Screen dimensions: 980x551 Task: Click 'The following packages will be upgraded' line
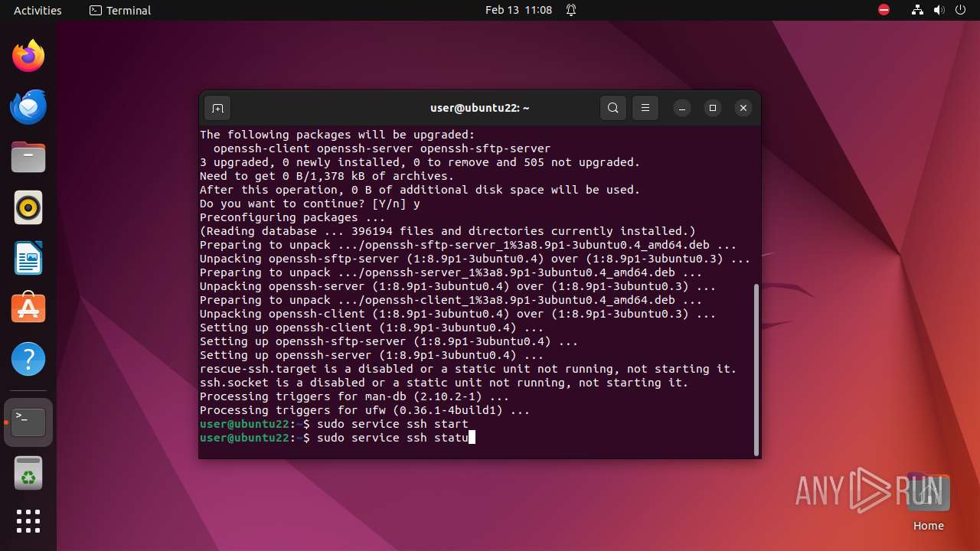point(338,135)
